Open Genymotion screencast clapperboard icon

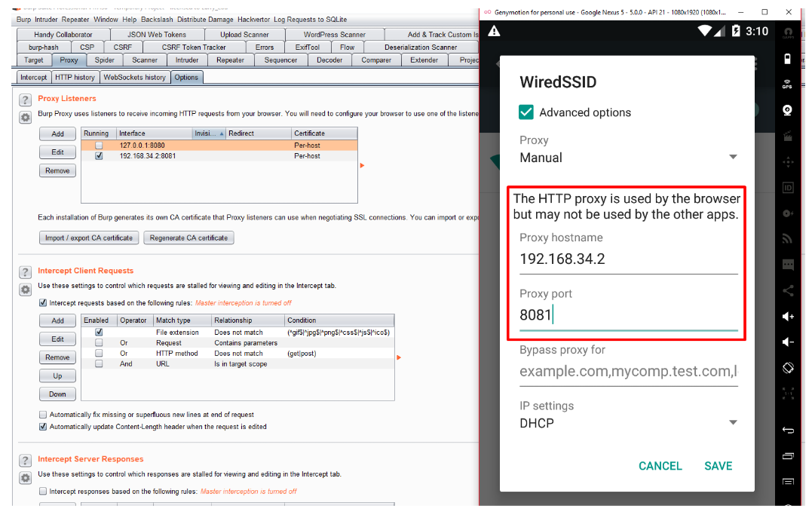coord(787,136)
